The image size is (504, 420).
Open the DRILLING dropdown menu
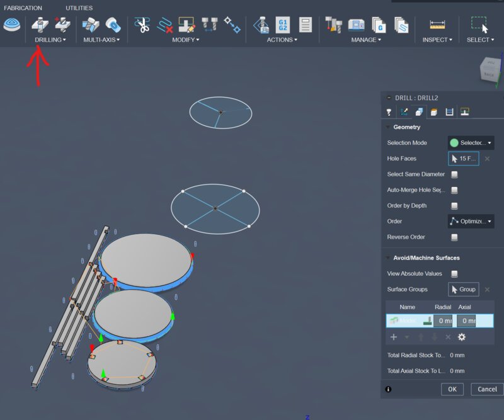coord(50,40)
